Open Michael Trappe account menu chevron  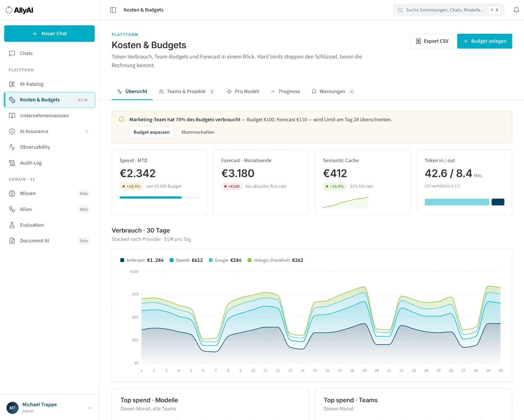click(89, 408)
